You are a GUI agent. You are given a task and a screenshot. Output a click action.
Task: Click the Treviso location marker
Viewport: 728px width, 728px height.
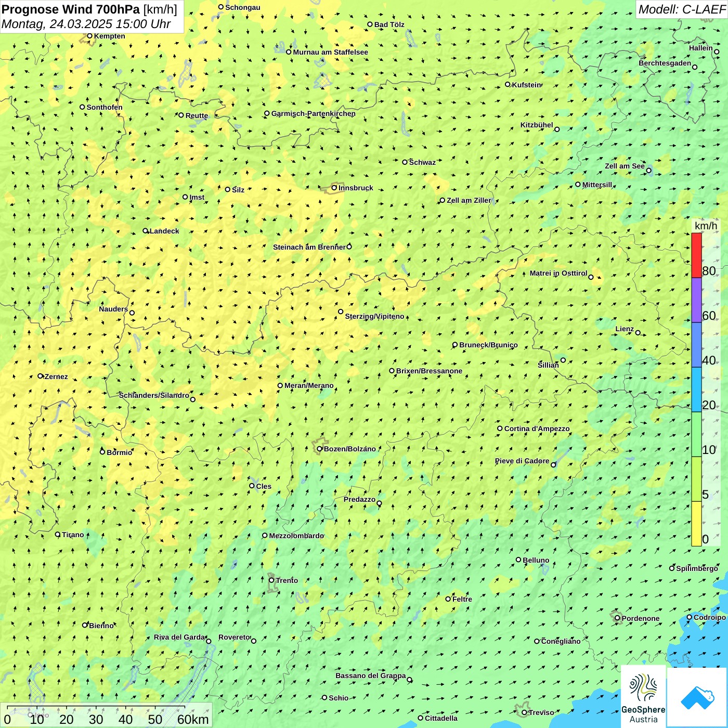coord(524,712)
